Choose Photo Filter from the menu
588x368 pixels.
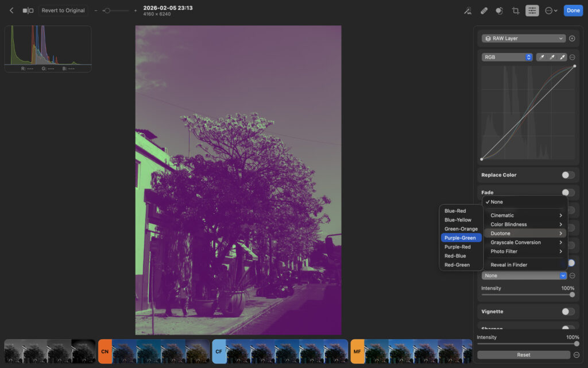(504, 251)
